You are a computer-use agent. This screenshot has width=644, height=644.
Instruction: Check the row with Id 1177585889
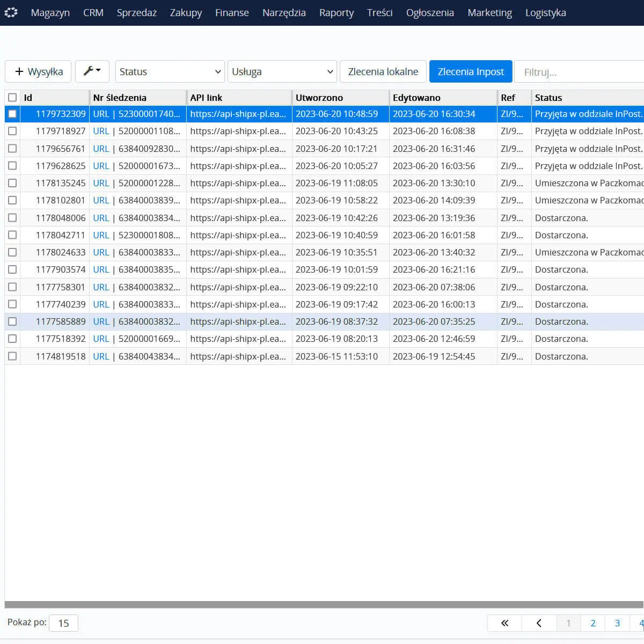(12, 321)
